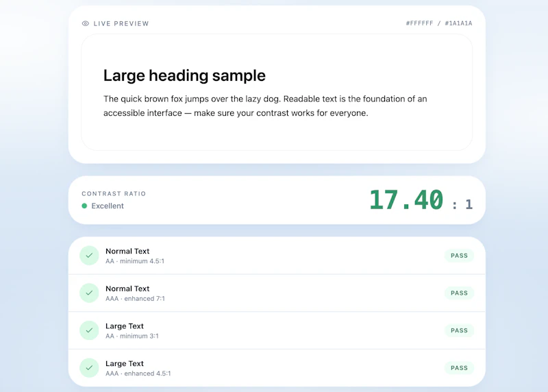Click the quick brown fox paragraph
Image resolution: width=548 pixels, height=392 pixels.
[x=265, y=106]
